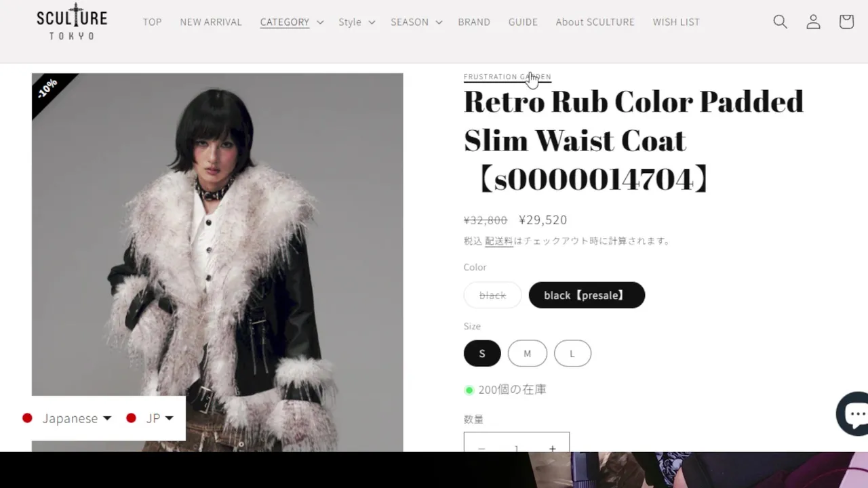Increase quantity with plus icon

click(x=552, y=448)
